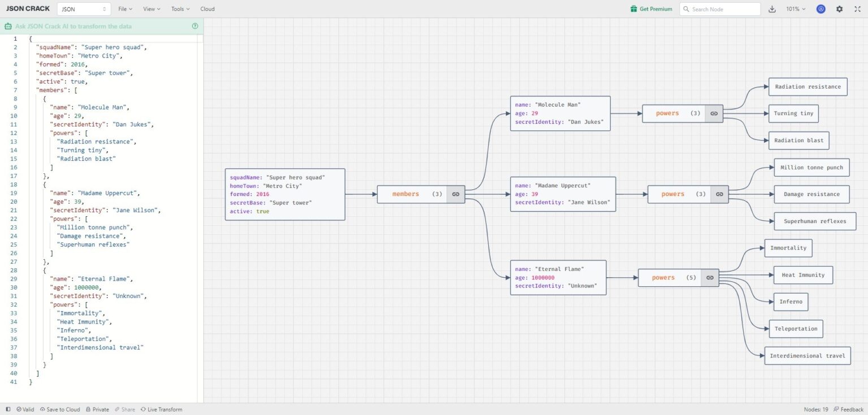868x415 pixels.
Task: Enter fullscreen with the expand icon
Action: click(x=857, y=9)
